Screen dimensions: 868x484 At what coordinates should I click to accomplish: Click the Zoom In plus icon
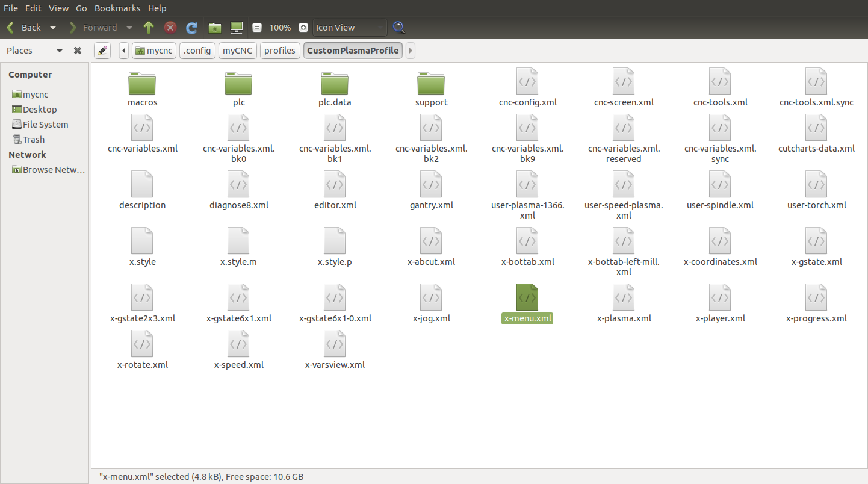pyautogui.click(x=303, y=28)
